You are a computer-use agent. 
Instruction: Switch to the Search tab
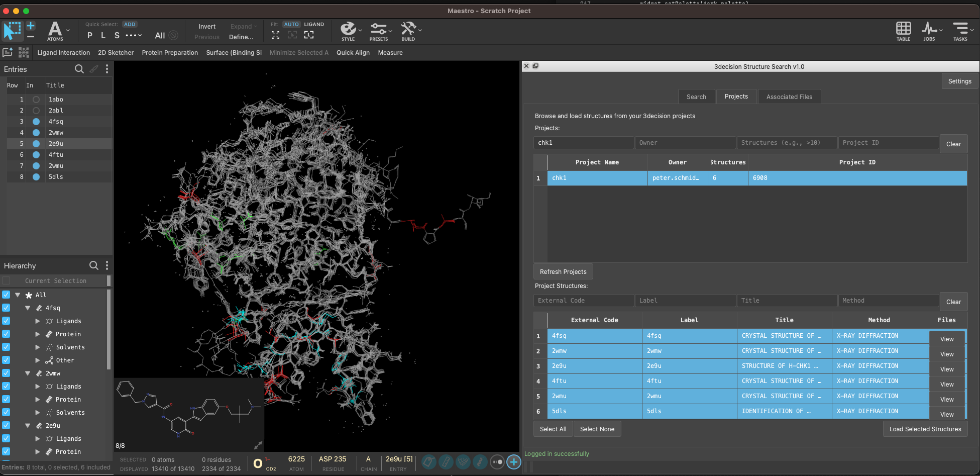pyautogui.click(x=696, y=97)
